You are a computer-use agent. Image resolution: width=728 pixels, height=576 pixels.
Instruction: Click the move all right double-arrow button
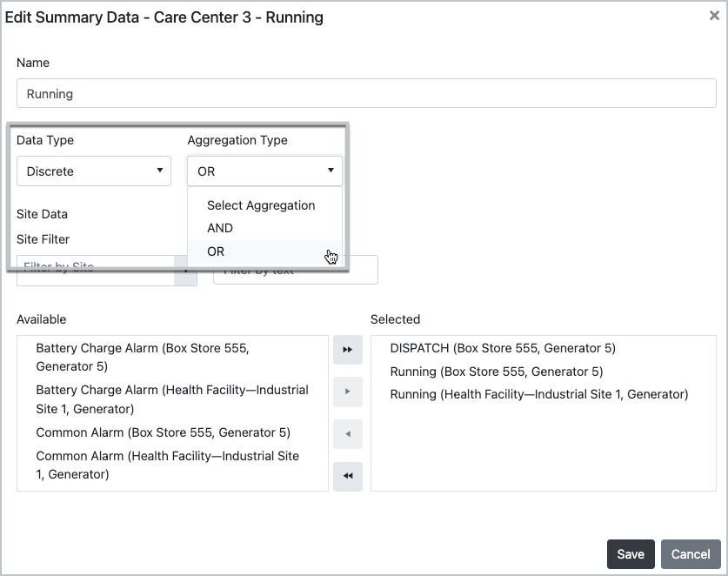pyautogui.click(x=348, y=349)
